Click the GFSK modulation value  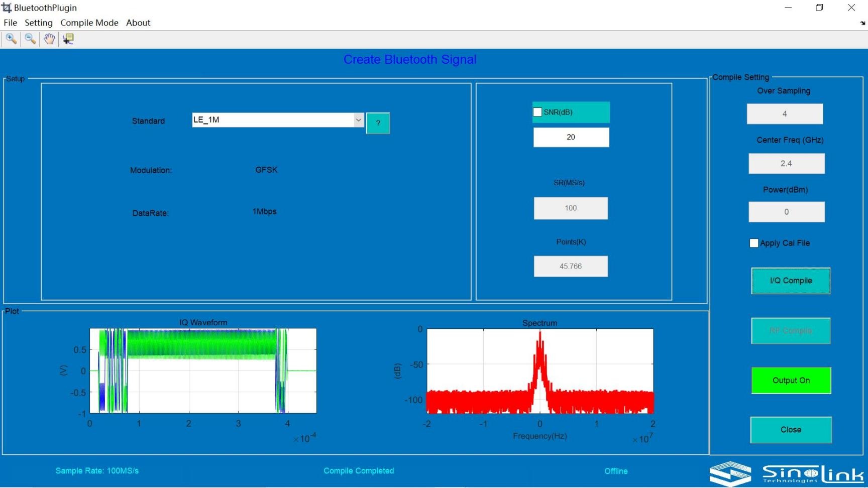[x=266, y=170]
